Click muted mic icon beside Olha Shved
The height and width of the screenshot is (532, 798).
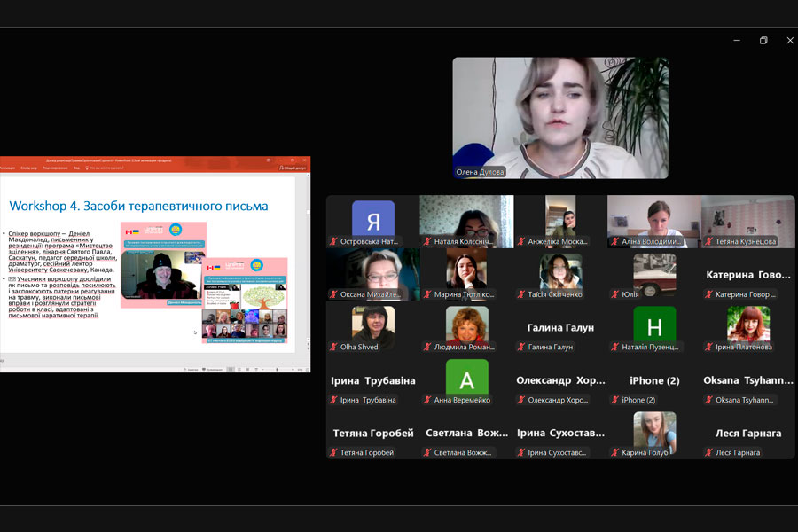click(x=334, y=347)
